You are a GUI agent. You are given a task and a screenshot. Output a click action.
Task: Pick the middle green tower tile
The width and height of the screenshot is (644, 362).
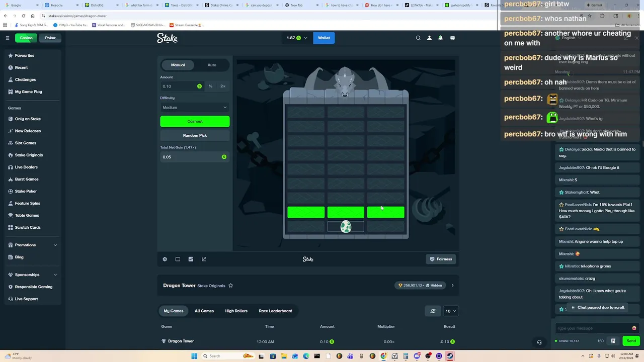coord(346,212)
